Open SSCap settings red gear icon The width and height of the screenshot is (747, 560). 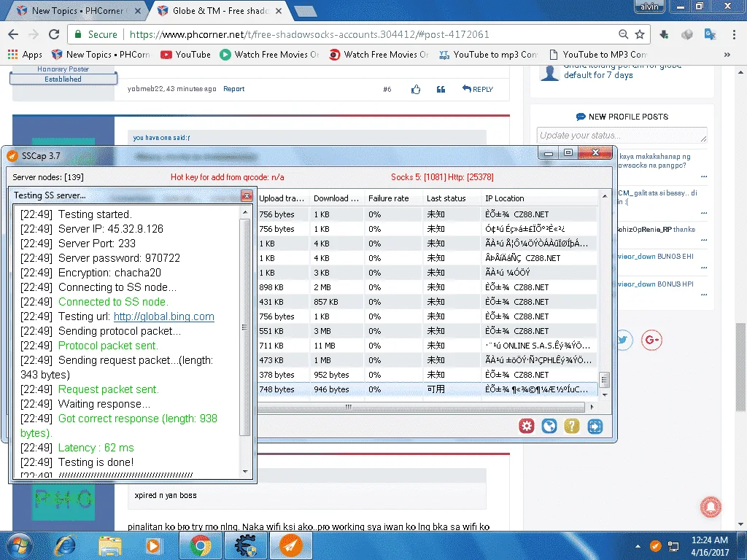[x=527, y=426]
